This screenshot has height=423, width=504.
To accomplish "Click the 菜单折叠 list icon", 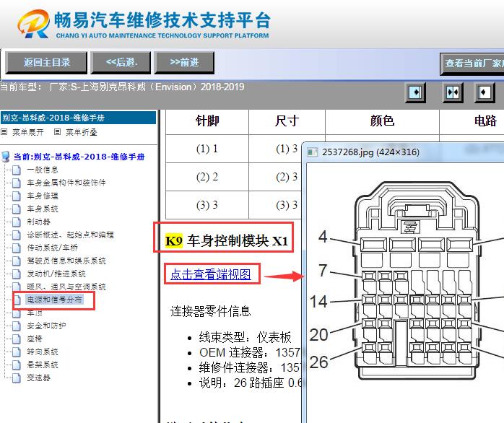I will point(57,132).
